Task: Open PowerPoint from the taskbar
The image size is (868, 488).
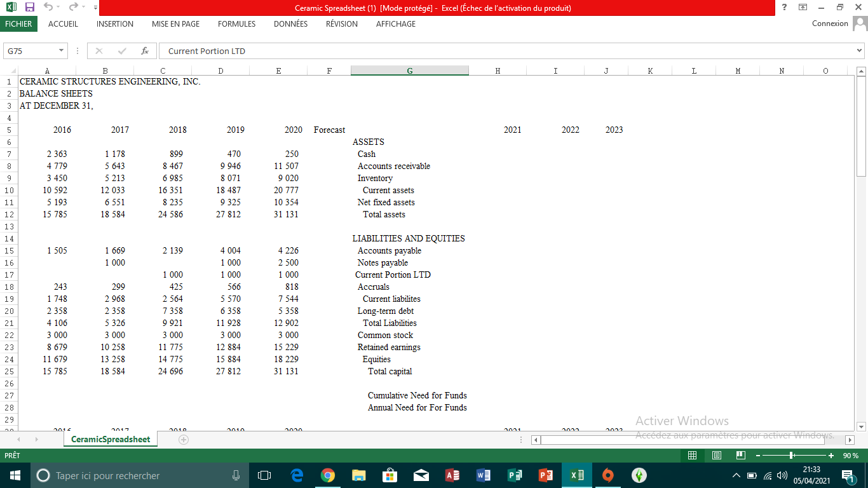Action: (x=546, y=475)
